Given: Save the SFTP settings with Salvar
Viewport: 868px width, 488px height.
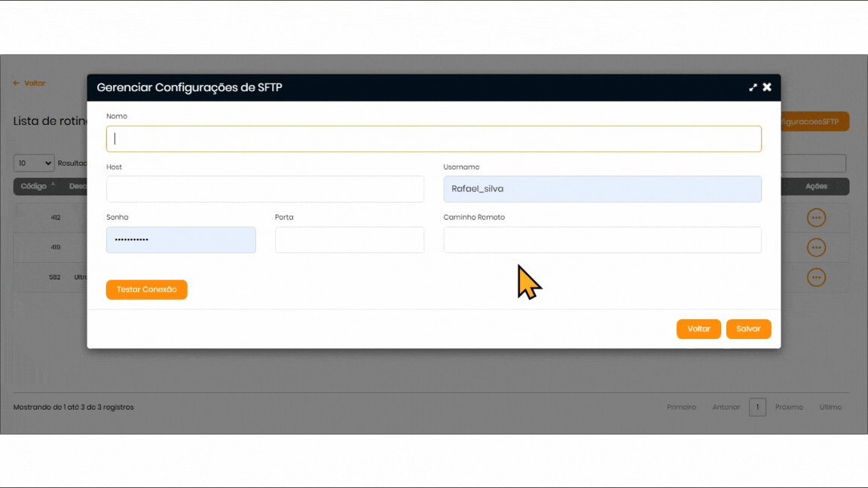Looking at the screenshot, I should click(x=748, y=329).
